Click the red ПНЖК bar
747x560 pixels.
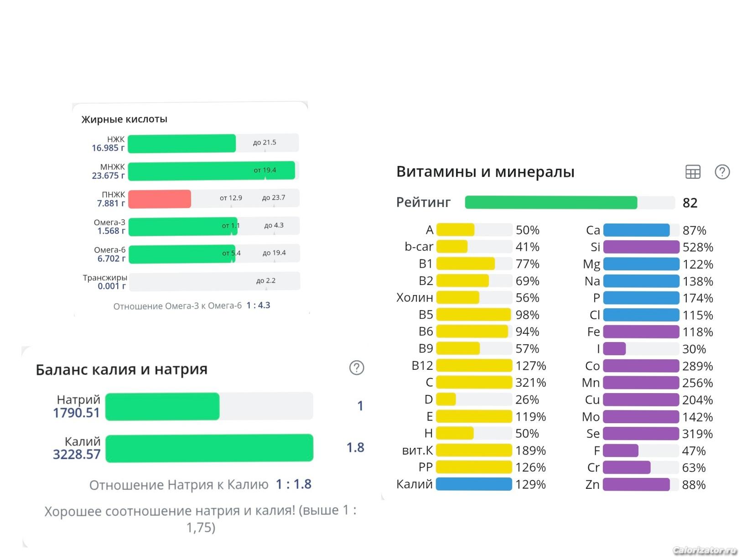coord(160,199)
